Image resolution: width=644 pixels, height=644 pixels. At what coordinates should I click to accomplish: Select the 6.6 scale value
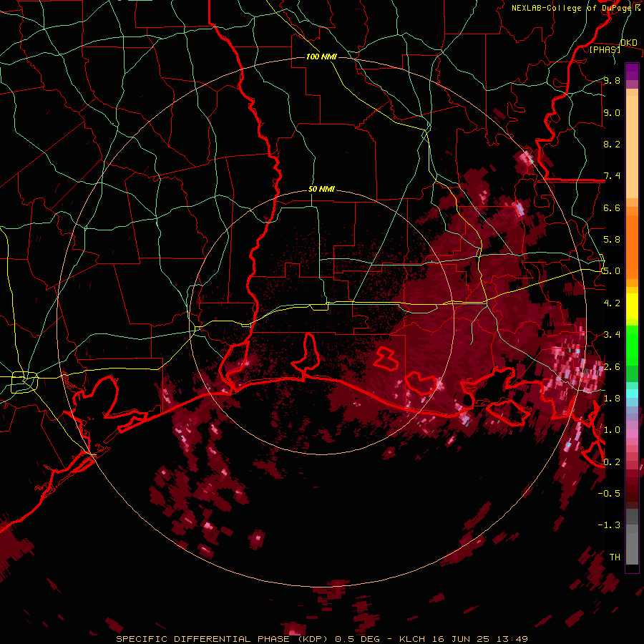pos(612,208)
